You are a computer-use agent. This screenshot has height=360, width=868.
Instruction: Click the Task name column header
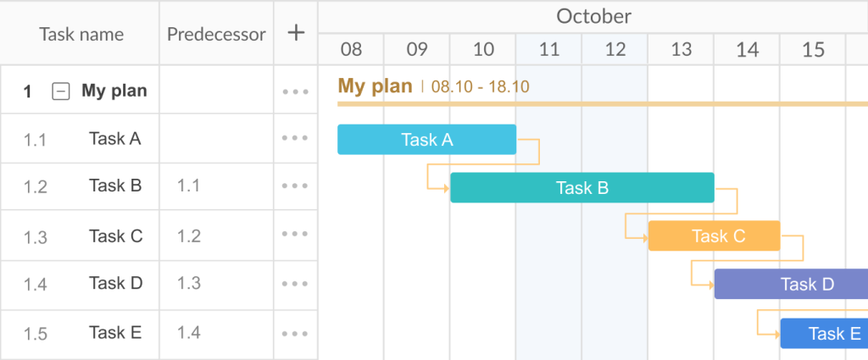point(81,35)
